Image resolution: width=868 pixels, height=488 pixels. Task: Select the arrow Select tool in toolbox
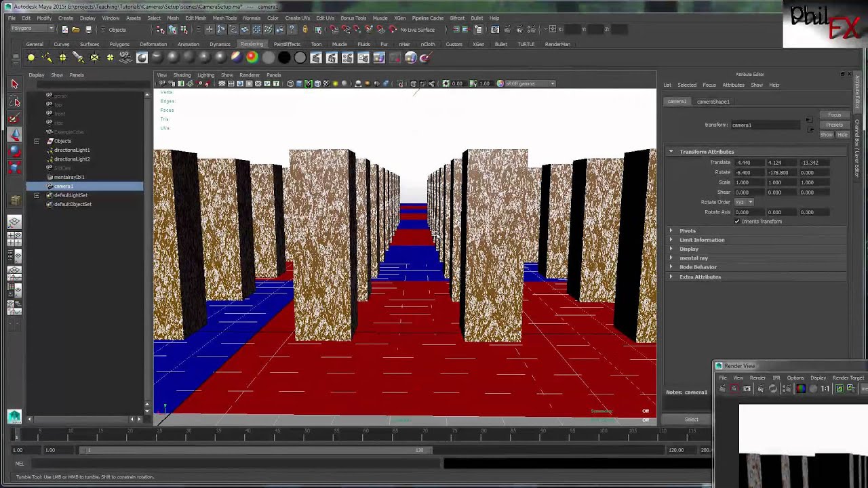pos(14,84)
